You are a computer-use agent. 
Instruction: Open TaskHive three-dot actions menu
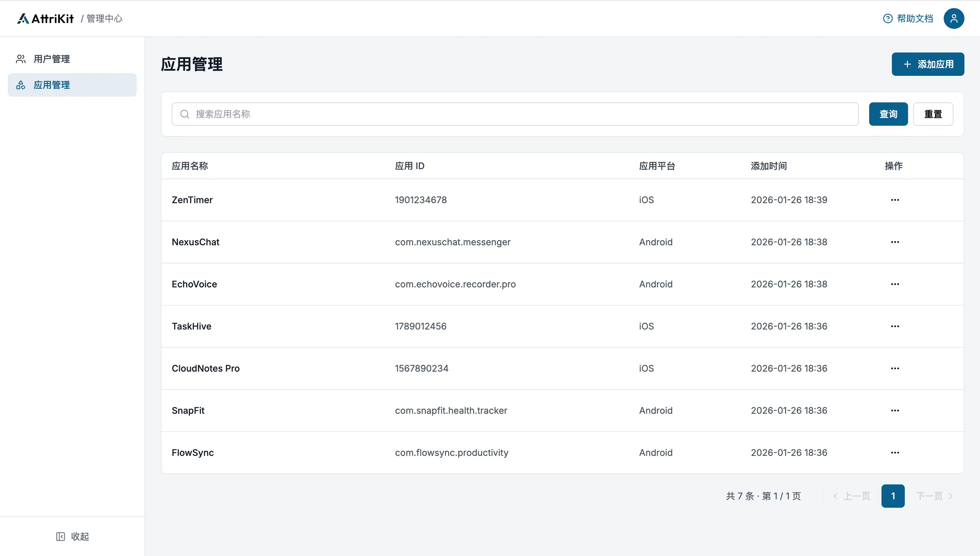tap(895, 327)
